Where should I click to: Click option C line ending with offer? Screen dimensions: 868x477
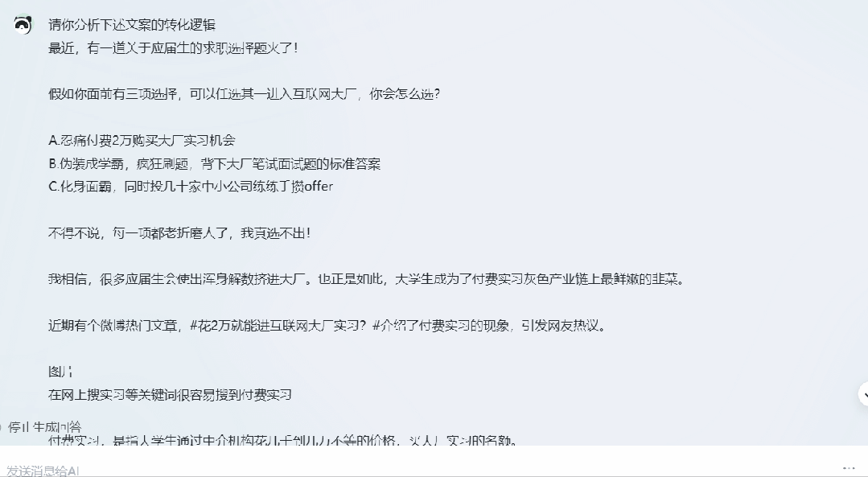click(191, 187)
